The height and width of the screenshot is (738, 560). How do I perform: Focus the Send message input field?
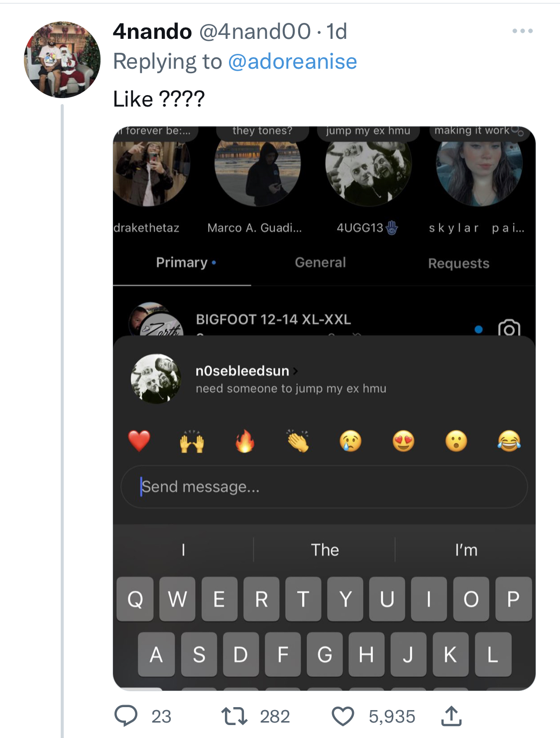click(x=324, y=487)
